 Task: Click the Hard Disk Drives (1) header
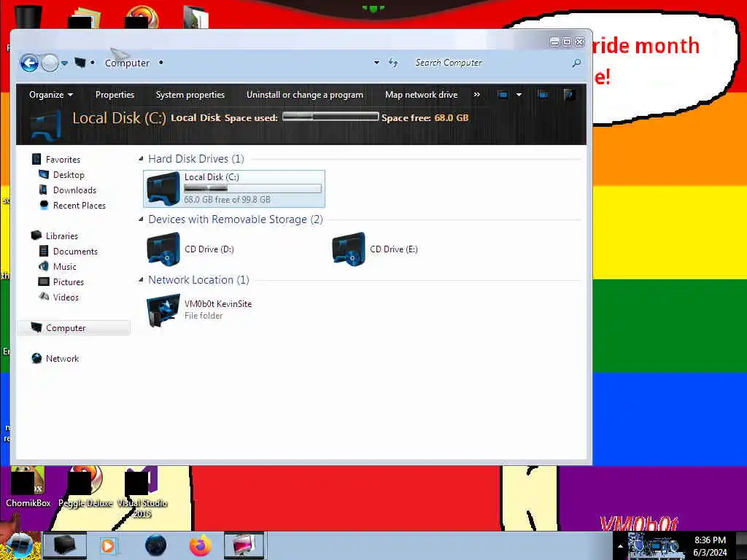pos(196,158)
